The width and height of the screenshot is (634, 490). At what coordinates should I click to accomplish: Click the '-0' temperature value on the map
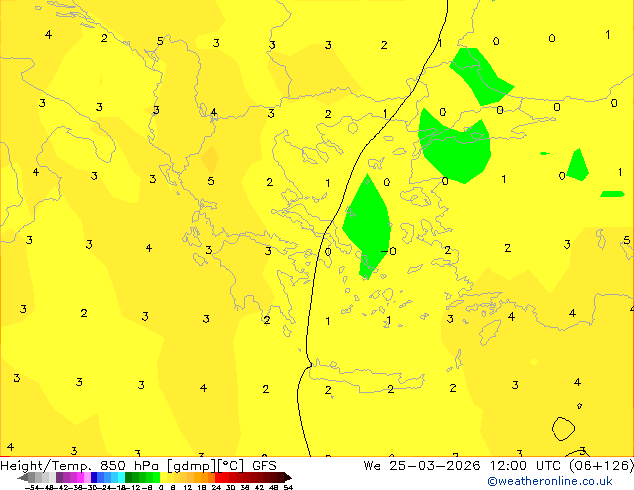pyautogui.click(x=389, y=251)
